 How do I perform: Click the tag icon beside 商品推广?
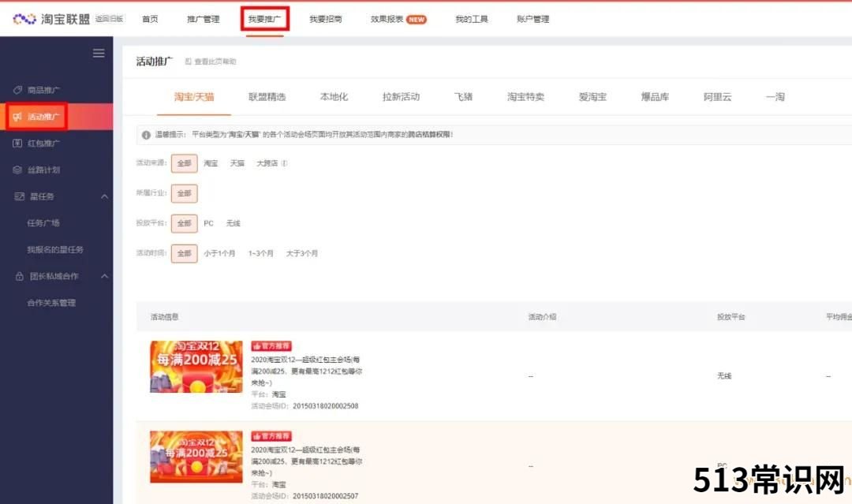tap(17, 90)
